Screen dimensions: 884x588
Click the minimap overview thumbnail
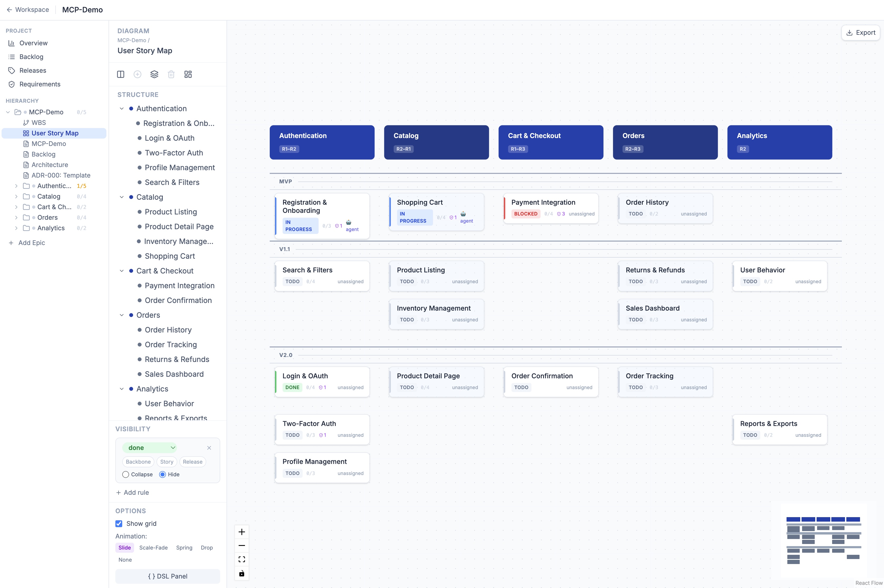click(824, 540)
